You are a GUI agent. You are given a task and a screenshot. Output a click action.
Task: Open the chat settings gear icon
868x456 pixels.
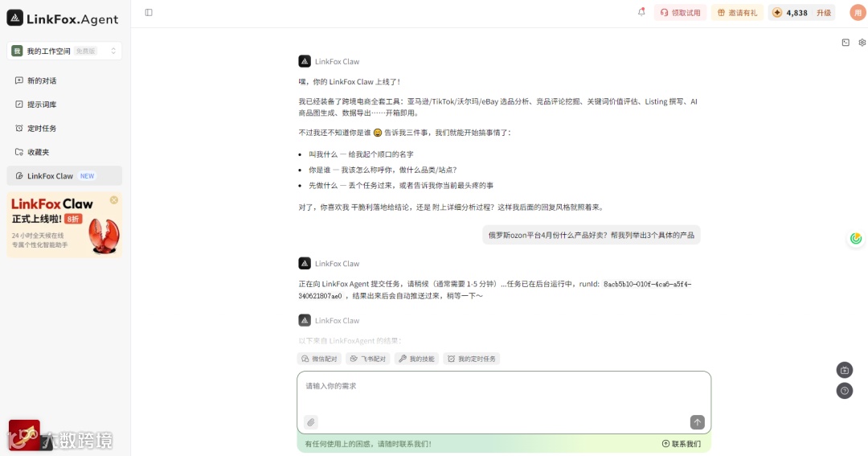[x=862, y=43]
